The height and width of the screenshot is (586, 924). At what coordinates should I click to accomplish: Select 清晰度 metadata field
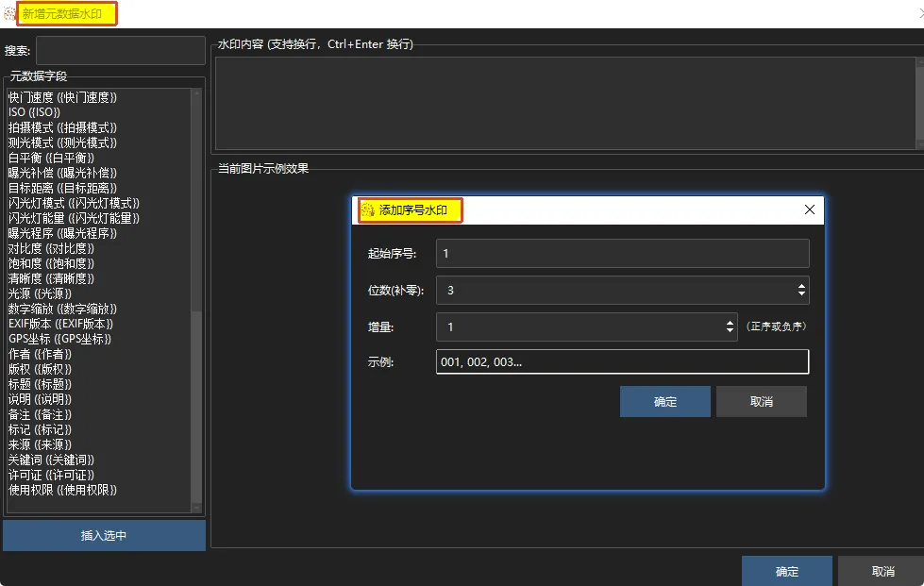[x=51, y=278]
